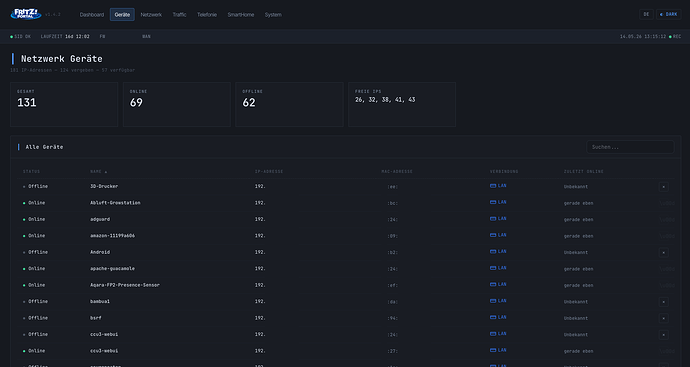
Task: Select the device name Aqara-FP2-Presence-Sensor
Action: pyautogui.click(x=125, y=285)
